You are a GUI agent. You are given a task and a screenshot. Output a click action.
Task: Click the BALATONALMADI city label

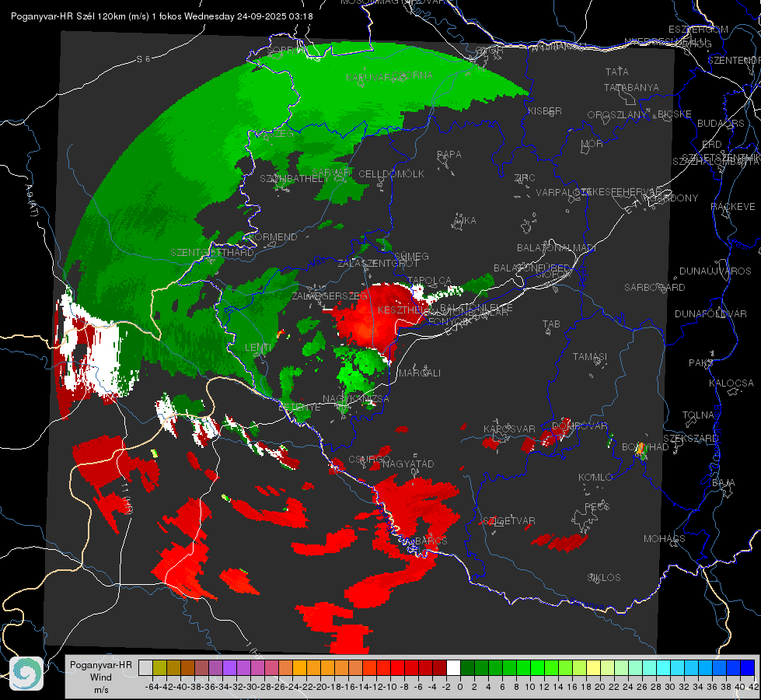tap(557, 248)
